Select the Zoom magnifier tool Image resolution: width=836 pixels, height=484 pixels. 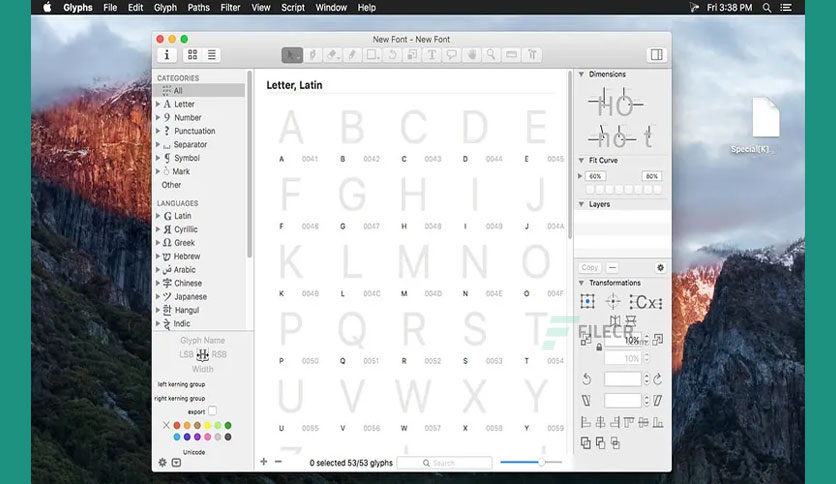click(x=491, y=55)
